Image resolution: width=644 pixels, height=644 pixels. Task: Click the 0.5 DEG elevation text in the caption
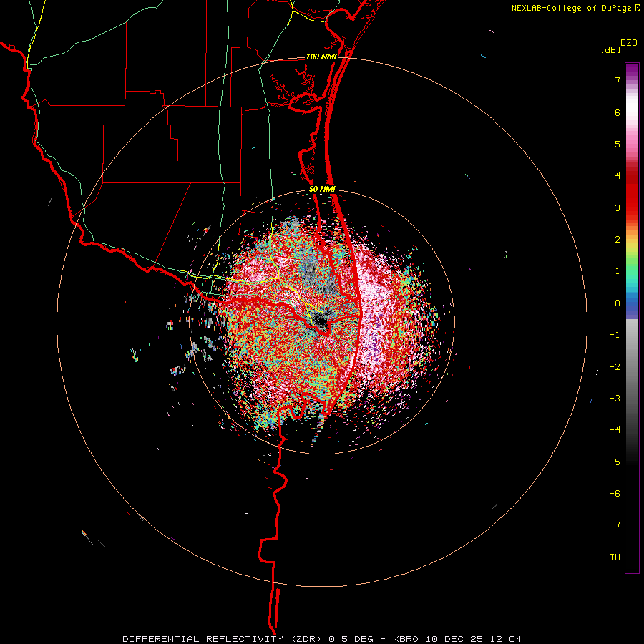coord(351,639)
